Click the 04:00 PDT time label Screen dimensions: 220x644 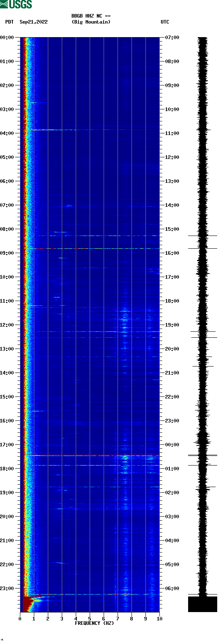7,133
